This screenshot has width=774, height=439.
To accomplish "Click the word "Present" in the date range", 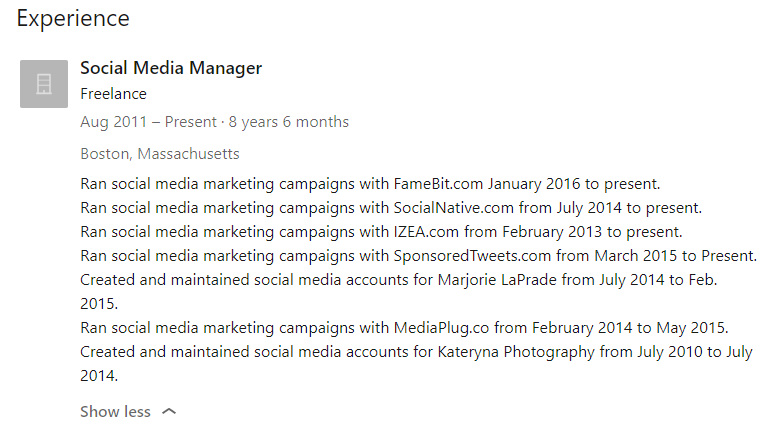I will point(191,121).
